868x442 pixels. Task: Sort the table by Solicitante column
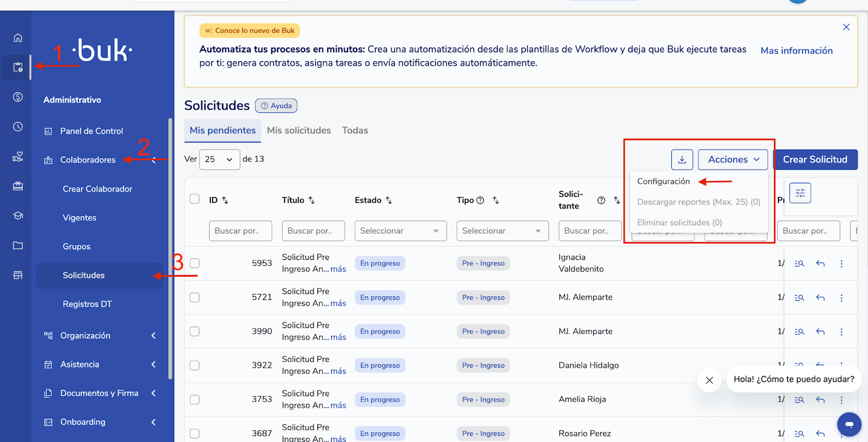point(617,200)
